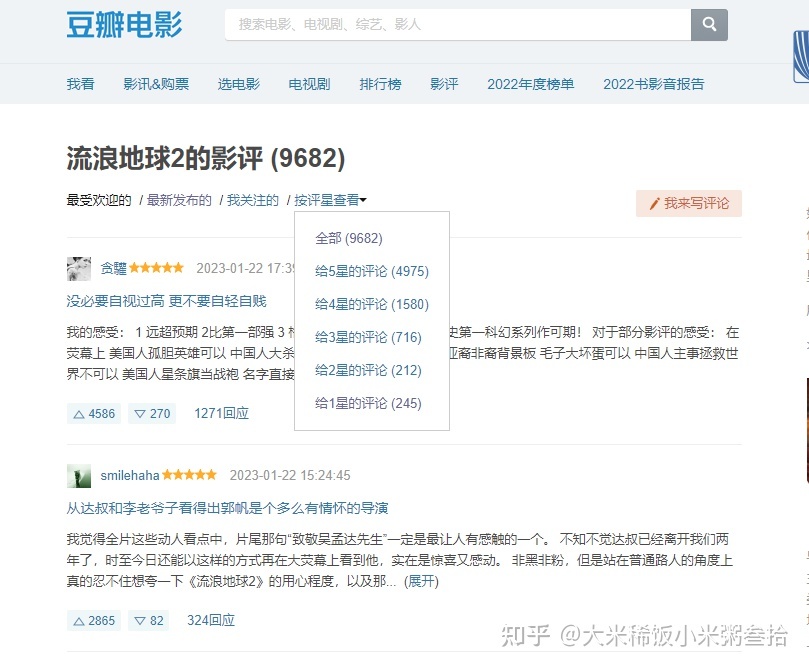Screen dimensions: 809x668
Task: Open the 排行榜 navigation item
Action: tap(380, 84)
